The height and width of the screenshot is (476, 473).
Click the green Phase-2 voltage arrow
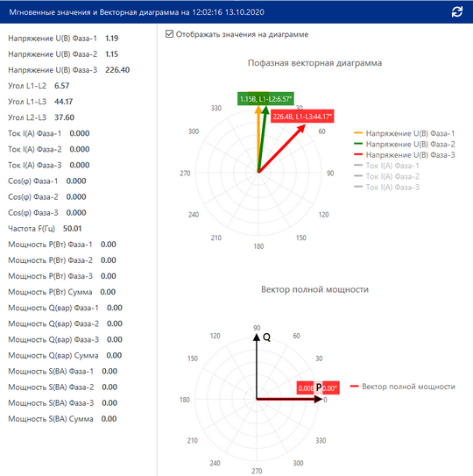coord(263,139)
